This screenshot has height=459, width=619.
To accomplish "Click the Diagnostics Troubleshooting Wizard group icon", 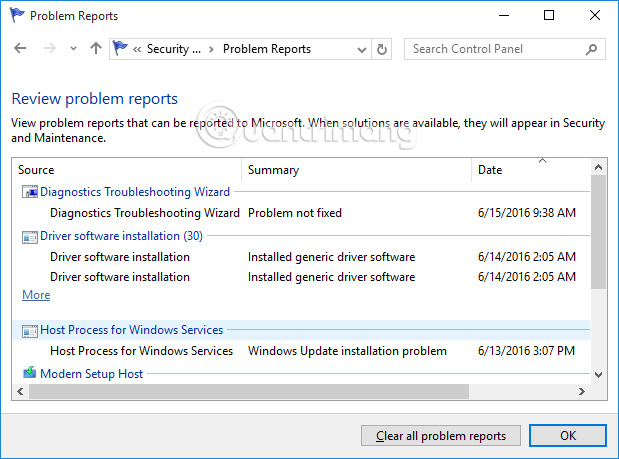I will 30,192.
